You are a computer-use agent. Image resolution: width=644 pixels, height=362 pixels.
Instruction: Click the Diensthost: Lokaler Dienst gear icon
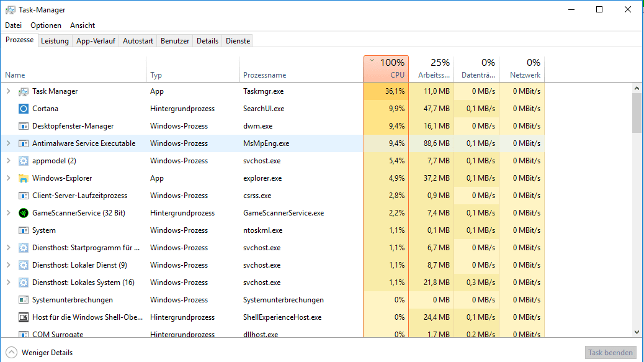[24, 265]
